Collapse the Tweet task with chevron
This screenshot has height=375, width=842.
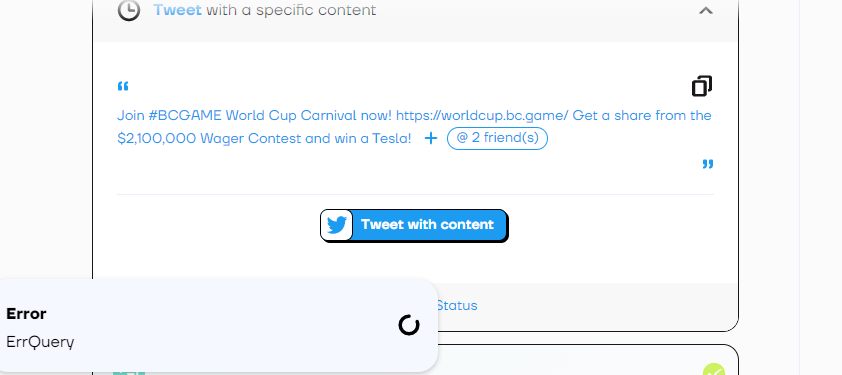(x=706, y=10)
